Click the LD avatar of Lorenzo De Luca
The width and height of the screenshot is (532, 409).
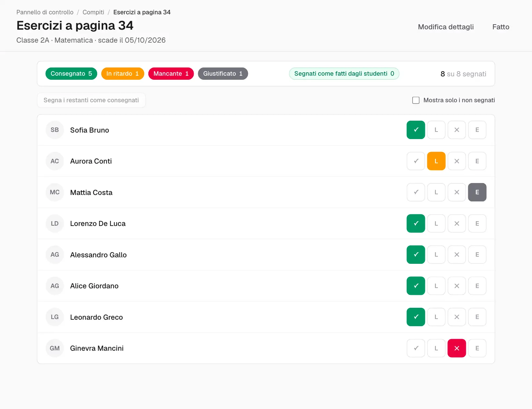[x=55, y=223]
